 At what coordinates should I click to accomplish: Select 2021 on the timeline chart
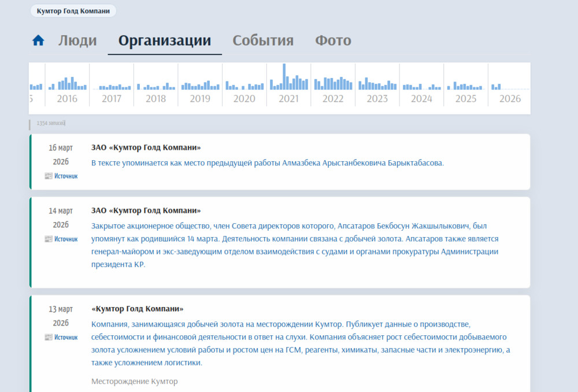[x=288, y=99]
